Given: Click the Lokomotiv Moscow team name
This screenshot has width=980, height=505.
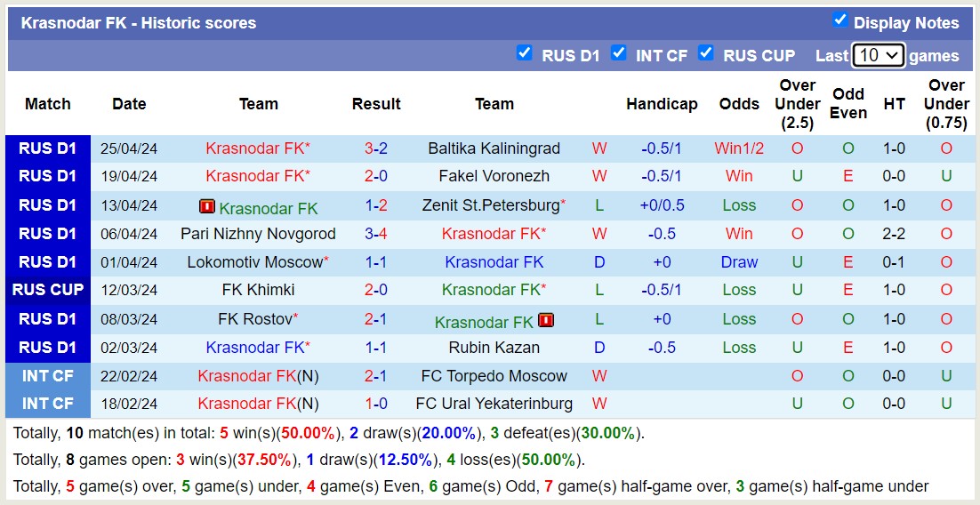Looking at the screenshot, I should [254, 262].
